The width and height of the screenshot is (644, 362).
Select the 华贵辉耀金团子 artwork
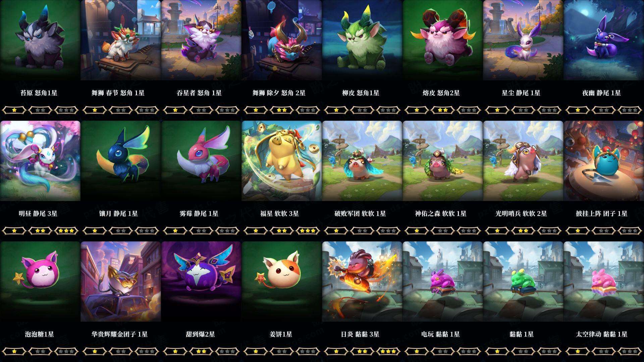point(121,282)
